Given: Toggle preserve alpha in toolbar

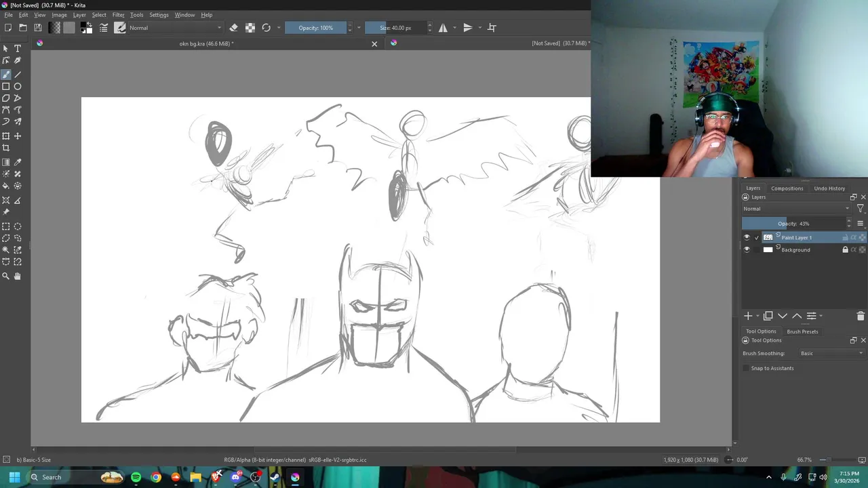Looking at the screenshot, I should tap(250, 28).
